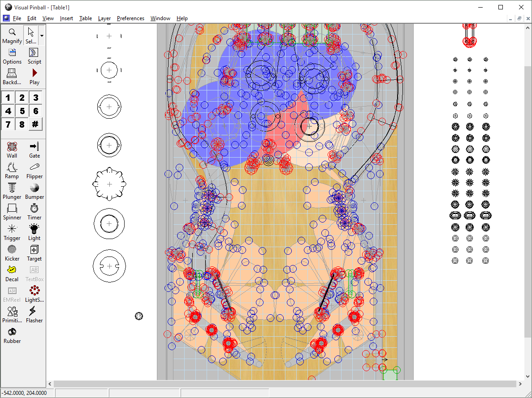Toggle layer 5 button
Screen dimensions: 532x398
click(22, 111)
